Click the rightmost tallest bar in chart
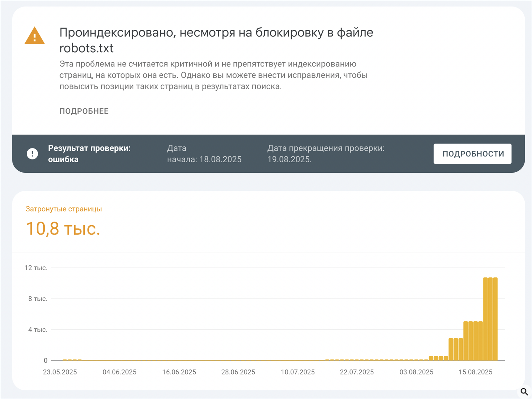 pos(495,318)
